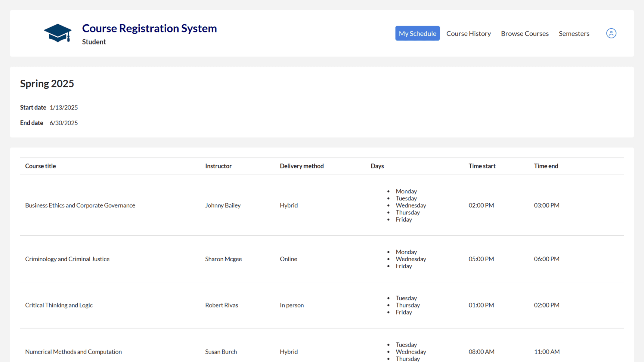Viewport: 644px width, 362px height.
Task: Open the Semesters page
Action: click(x=574, y=33)
